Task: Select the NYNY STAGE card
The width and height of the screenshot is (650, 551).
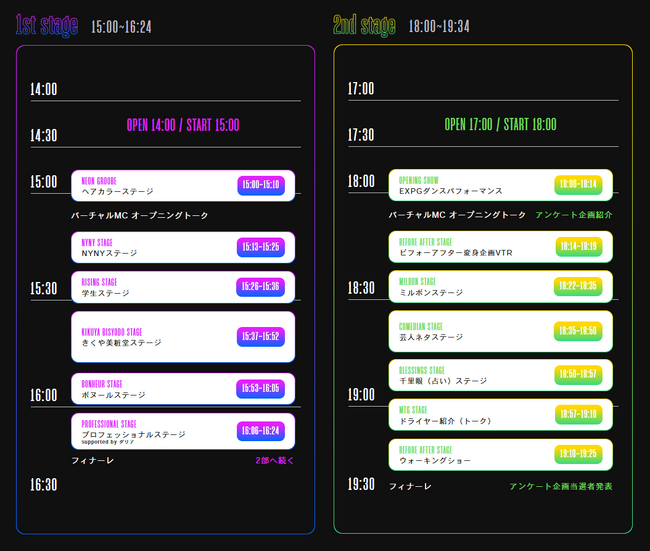Action: [x=183, y=248]
